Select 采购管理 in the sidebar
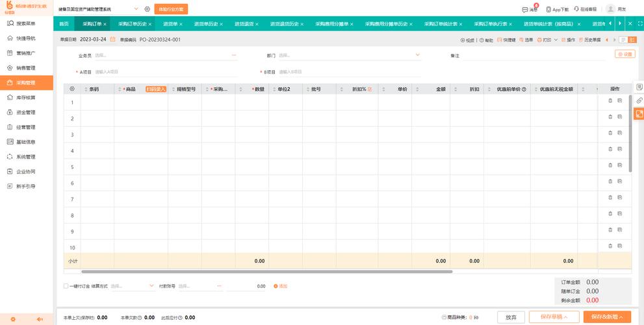Screen dimensions: 644x325 (26, 83)
